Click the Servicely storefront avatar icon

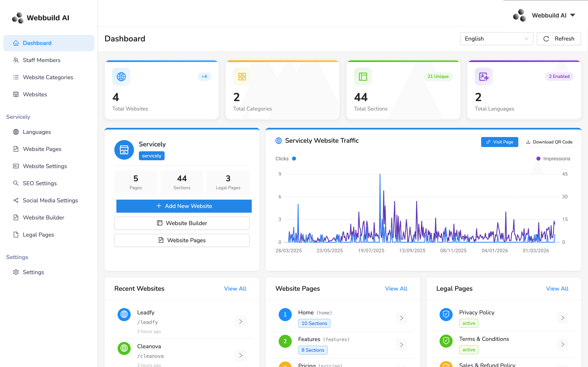(x=124, y=150)
